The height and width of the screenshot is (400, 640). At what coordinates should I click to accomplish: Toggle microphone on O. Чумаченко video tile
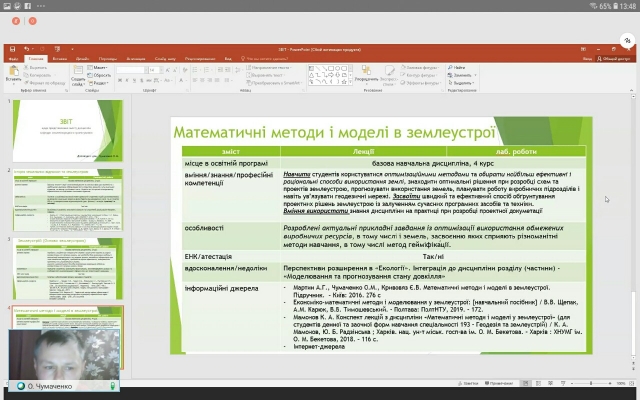click(113, 385)
